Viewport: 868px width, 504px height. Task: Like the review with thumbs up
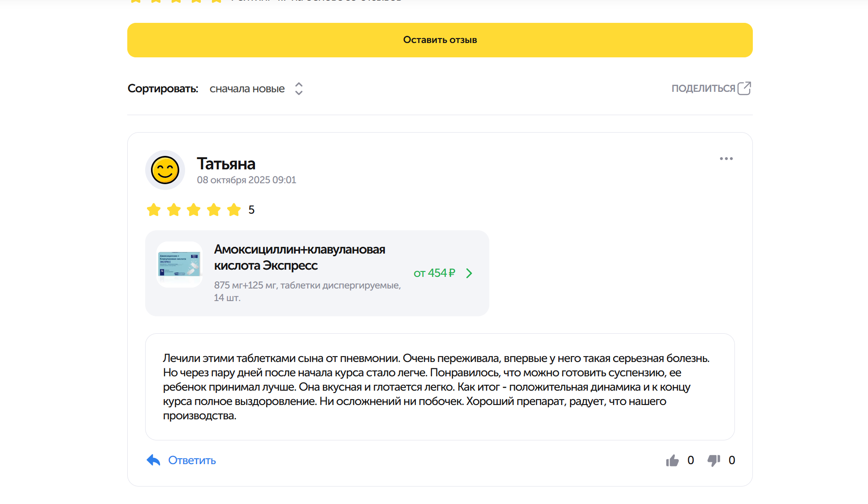672,461
